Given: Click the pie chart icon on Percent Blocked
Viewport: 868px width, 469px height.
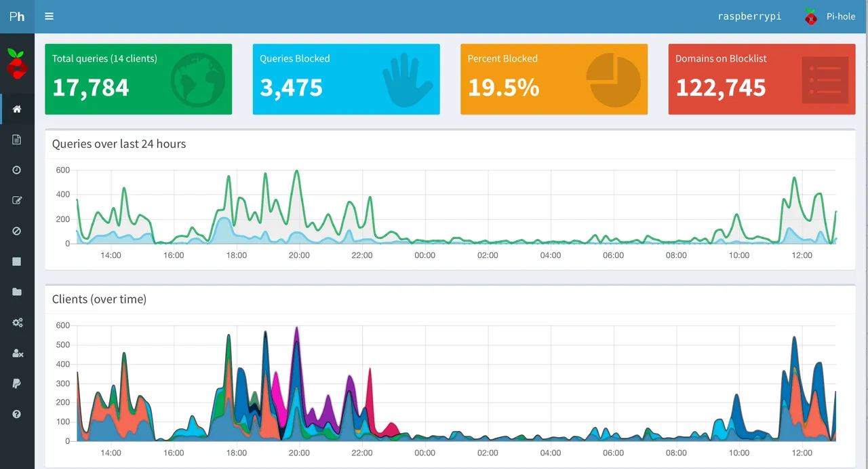Looking at the screenshot, I should (614, 81).
